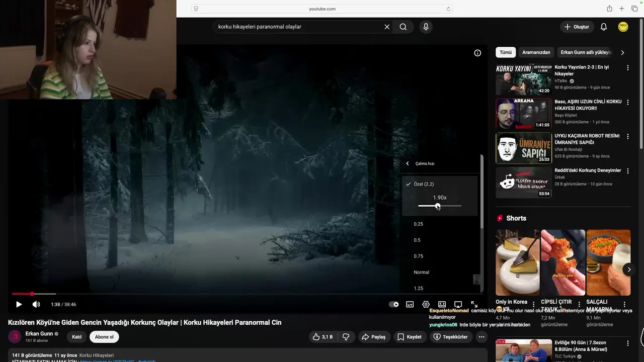The width and height of the screenshot is (644, 362).
Task: Open Erkan Gunn channel name
Action: (x=39, y=334)
